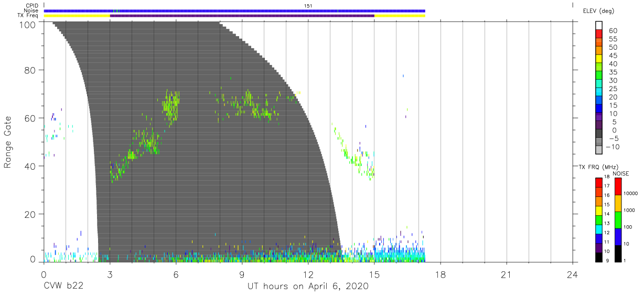Click the '25' label on the ELEV colorbar
Image resolution: width=644 pixels, height=297 pixels.
613,89
